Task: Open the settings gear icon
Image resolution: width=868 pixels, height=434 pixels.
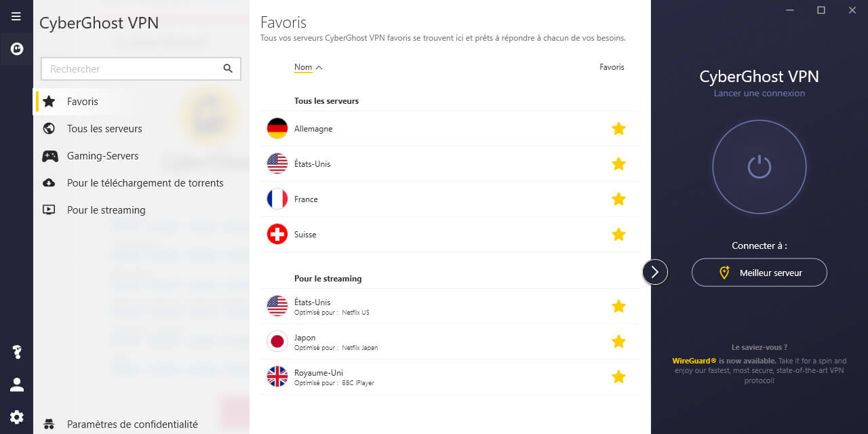Action: (x=17, y=417)
